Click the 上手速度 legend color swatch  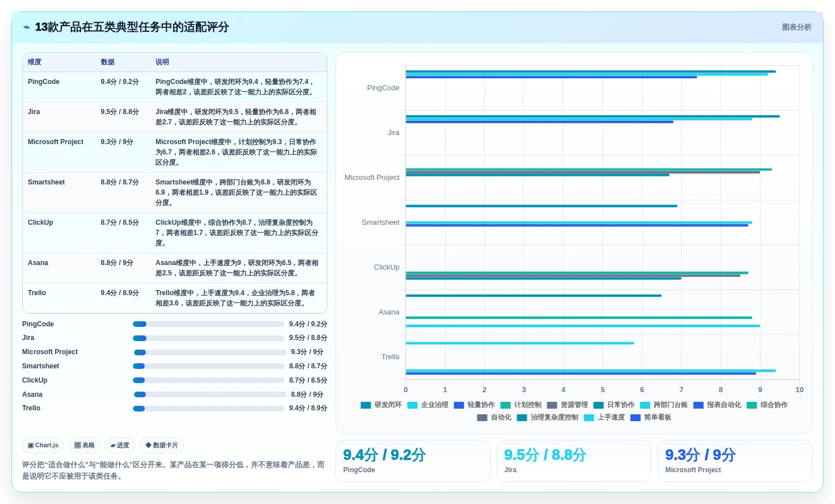pyautogui.click(x=589, y=418)
